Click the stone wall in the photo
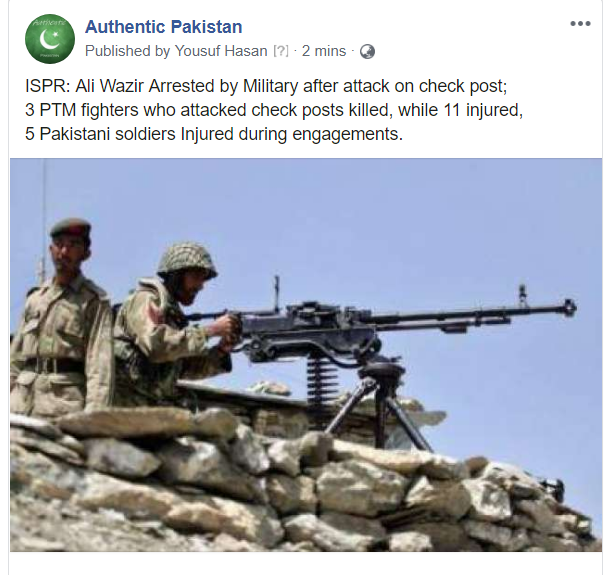 click(x=303, y=490)
